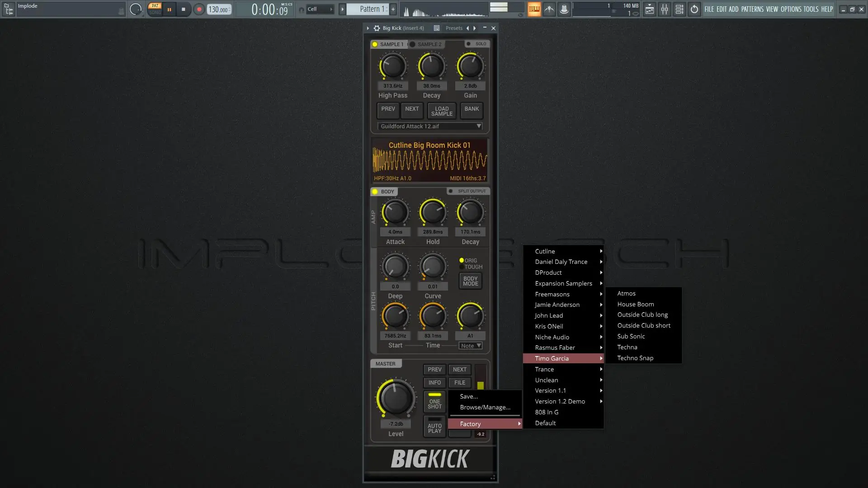Click the Big Kick plugin gear icon
The height and width of the screenshot is (488, 868).
tap(377, 28)
